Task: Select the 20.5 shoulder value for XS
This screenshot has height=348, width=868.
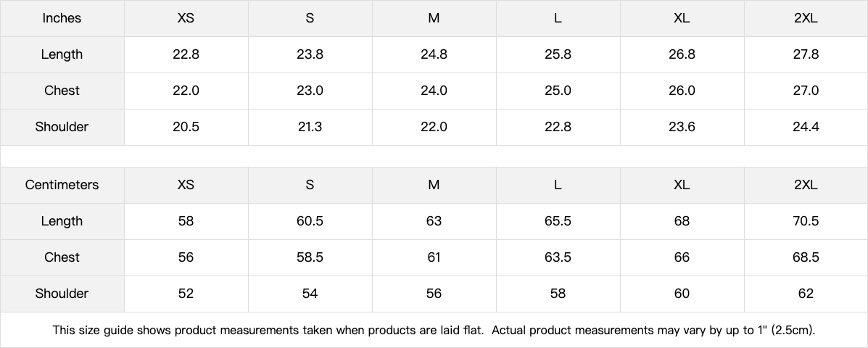Action: click(x=186, y=127)
